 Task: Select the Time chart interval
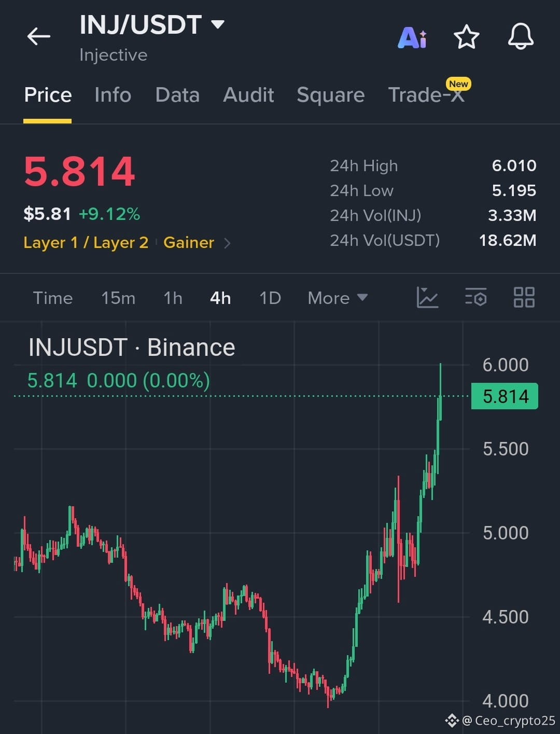pos(53,298)
